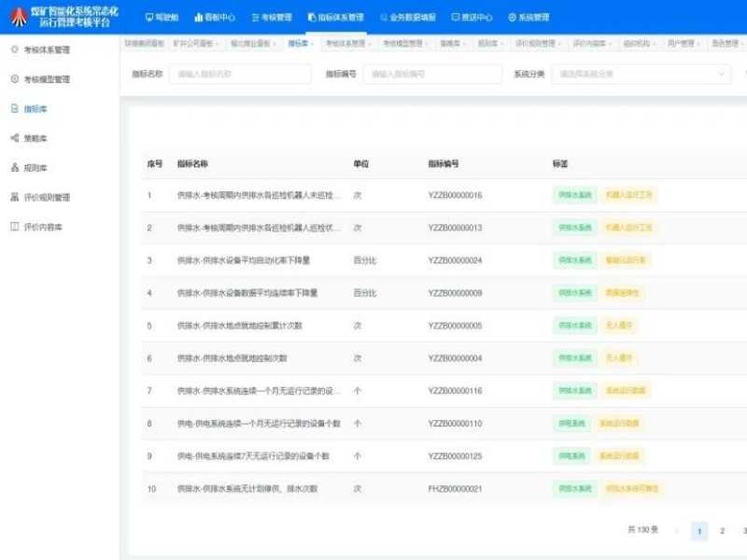Click the platform logo at top left
Image resolution: width=747 pixels, height=560 pixels.
19,16
